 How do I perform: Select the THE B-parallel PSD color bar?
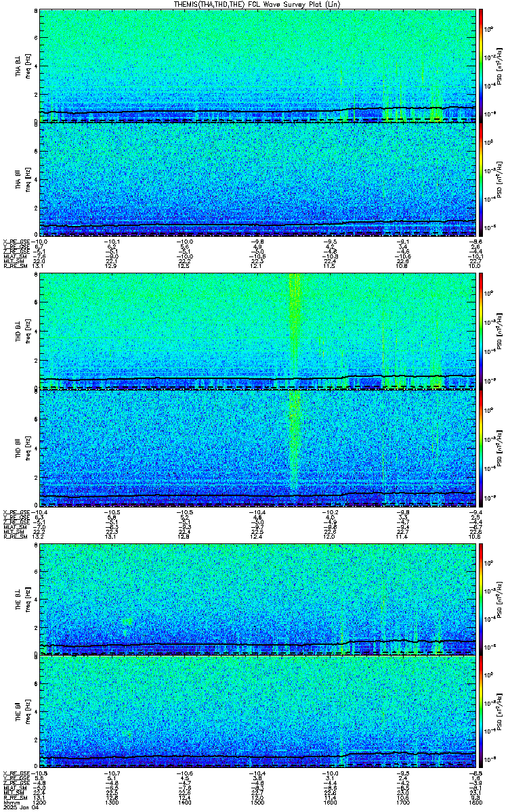click(x=481, y=713)
